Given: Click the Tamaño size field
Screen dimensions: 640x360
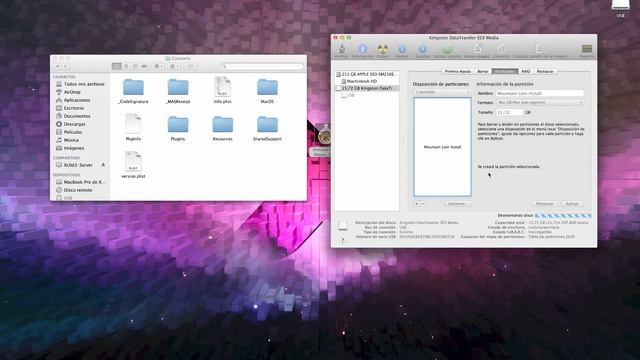Looking at the screenshot, I should click(x=509, y=112).
